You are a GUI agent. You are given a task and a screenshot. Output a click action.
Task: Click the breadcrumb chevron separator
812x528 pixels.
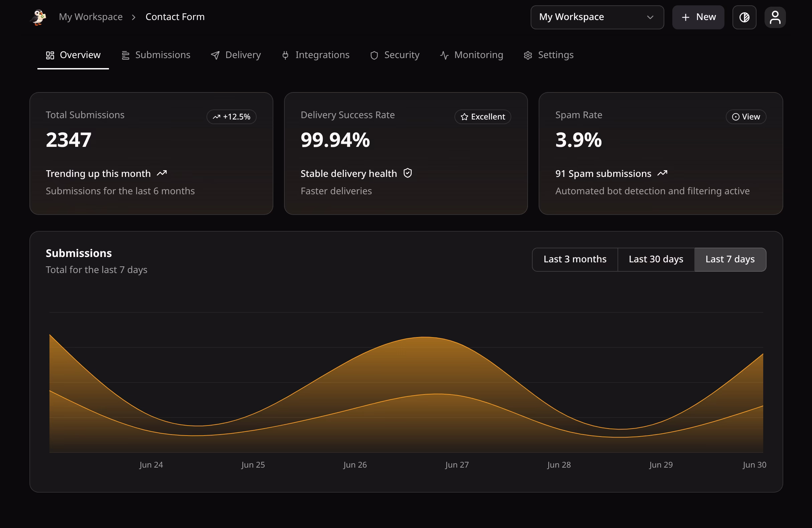[x=134, y=17]
